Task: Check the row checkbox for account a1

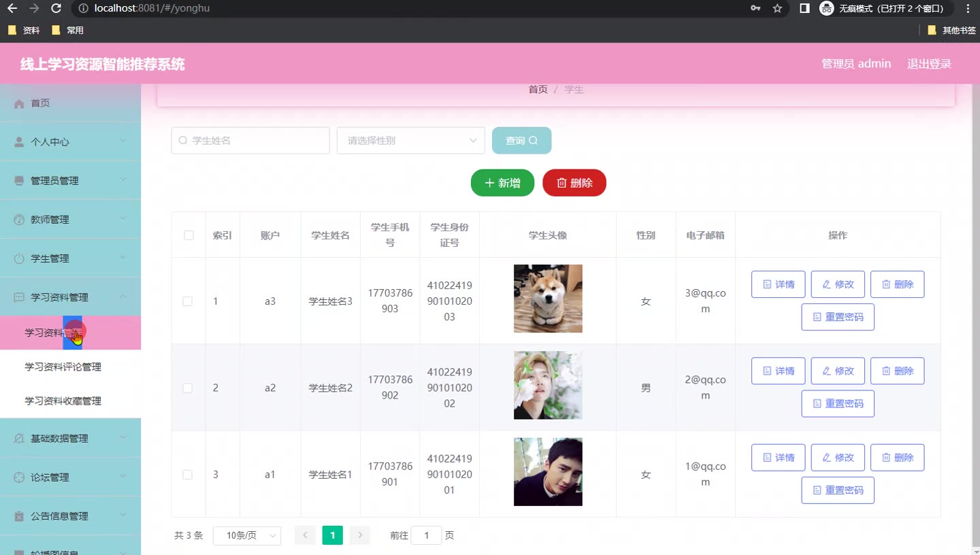Action: [x=188, y=475]
